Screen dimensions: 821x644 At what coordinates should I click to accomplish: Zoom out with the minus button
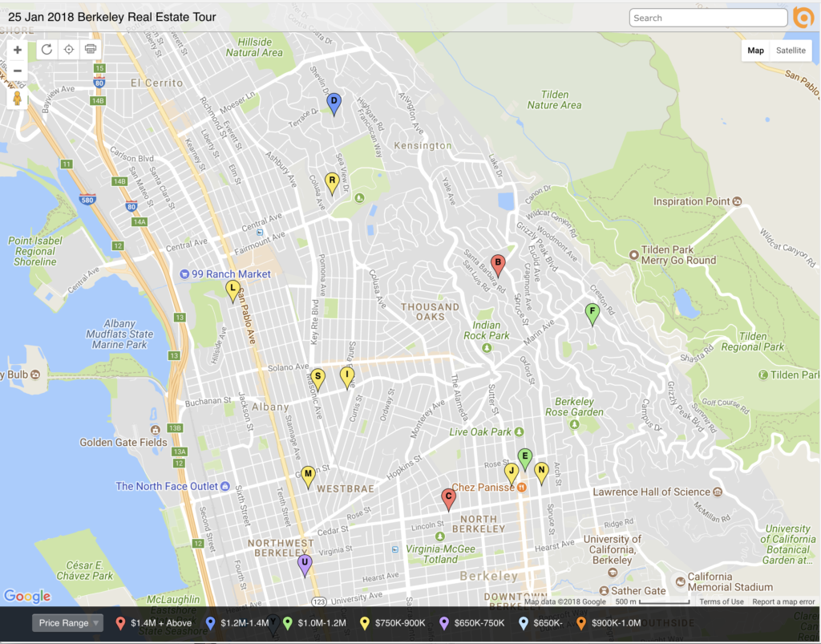(18, 71)
